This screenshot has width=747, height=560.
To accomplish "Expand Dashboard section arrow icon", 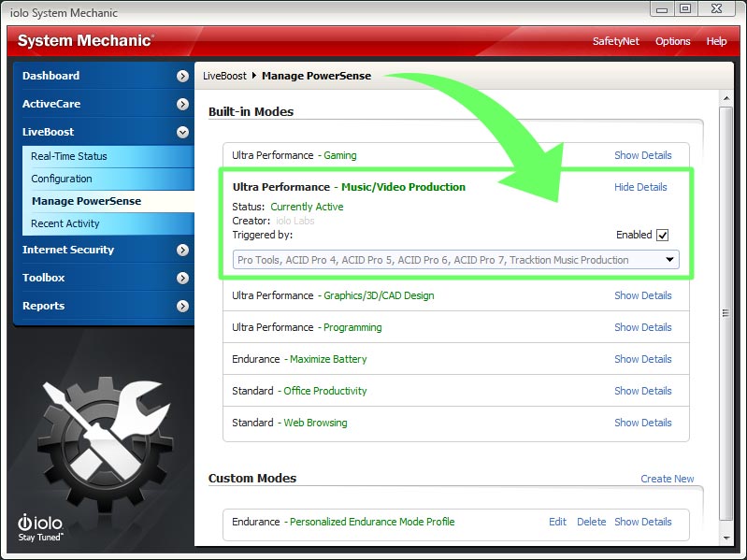I will tap(182, 76).
